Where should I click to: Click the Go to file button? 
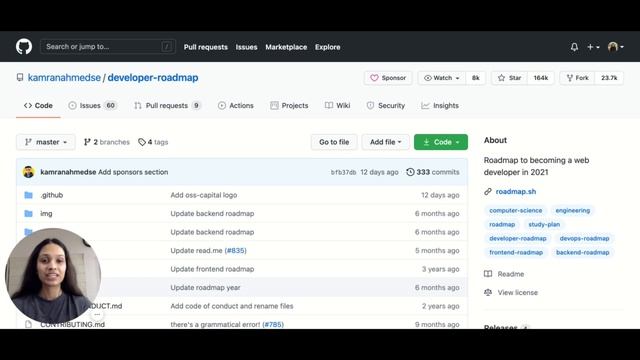pyautogui.click(x=334, y=142)
